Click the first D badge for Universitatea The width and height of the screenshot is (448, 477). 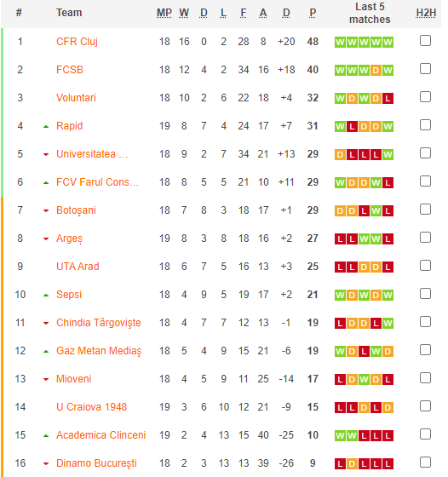(x=340, y=154)
